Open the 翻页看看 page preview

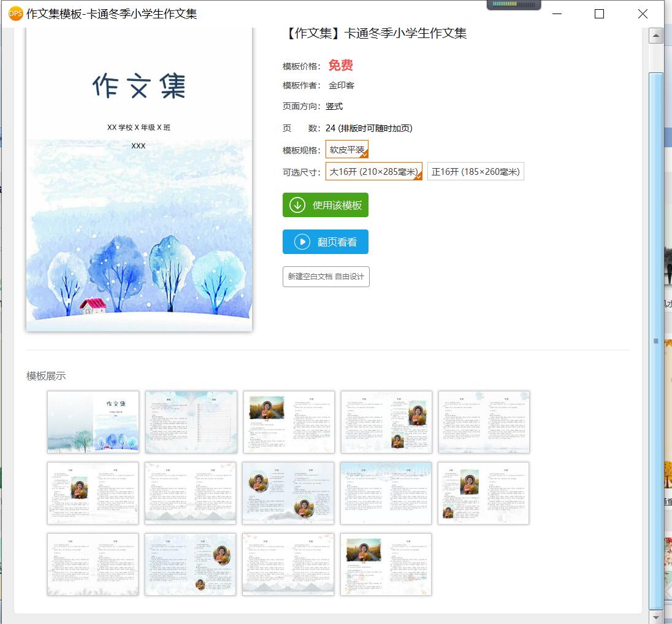click(x=326, y=242)
